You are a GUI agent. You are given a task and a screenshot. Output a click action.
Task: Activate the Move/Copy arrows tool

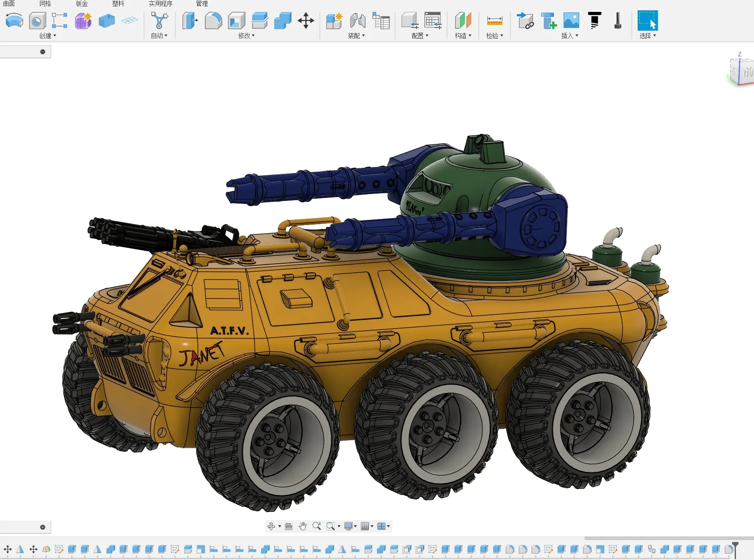[x=306, y=21]
